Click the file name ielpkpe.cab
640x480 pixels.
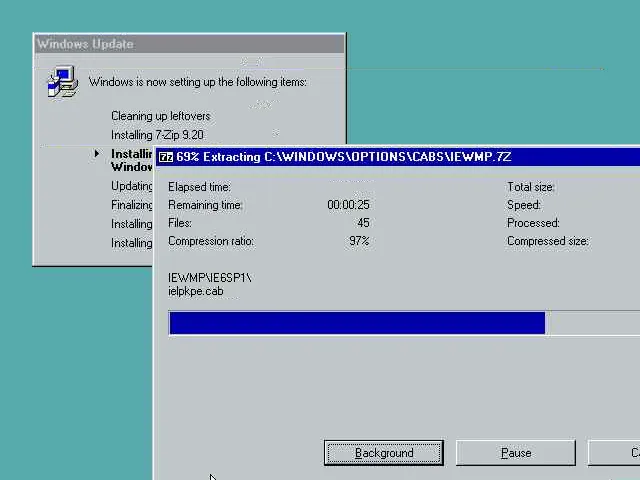click(196, 291)
